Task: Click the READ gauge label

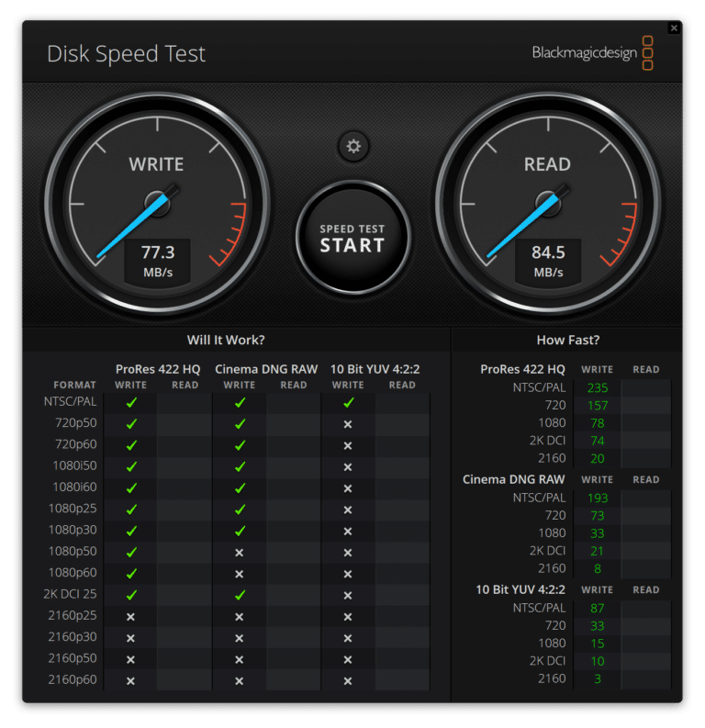Action: click(x=547, y=164)
